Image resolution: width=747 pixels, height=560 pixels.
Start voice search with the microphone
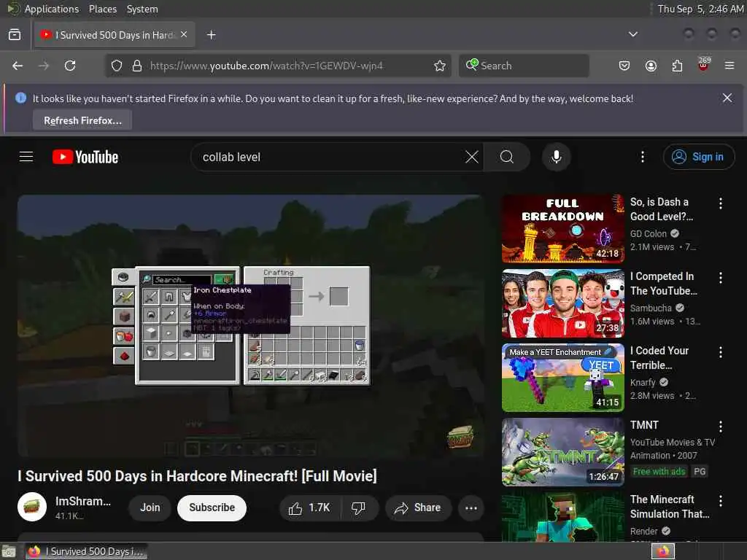tap(556, 157)
